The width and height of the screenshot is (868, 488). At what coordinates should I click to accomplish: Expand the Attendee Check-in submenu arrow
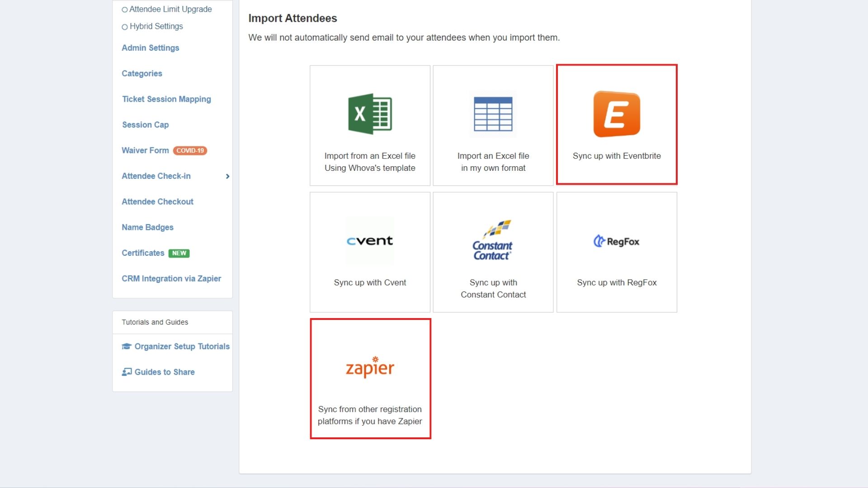point(227,176)
